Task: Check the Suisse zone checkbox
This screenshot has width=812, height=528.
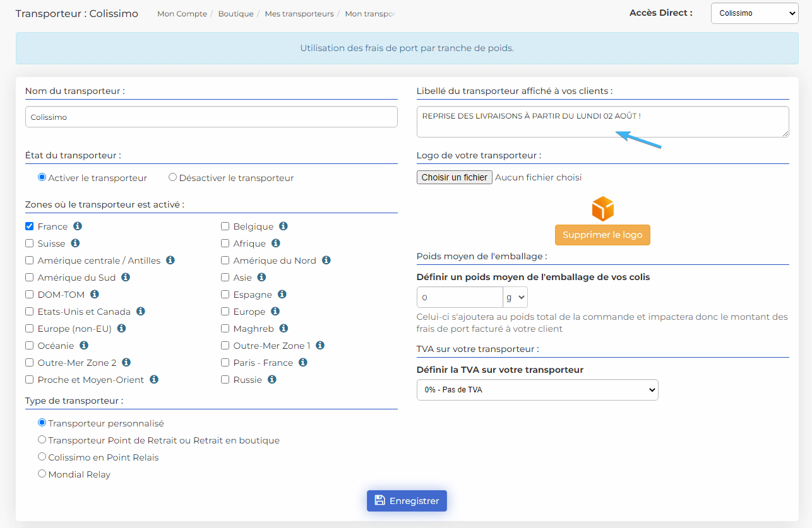Action: click(x=30, y=243)
